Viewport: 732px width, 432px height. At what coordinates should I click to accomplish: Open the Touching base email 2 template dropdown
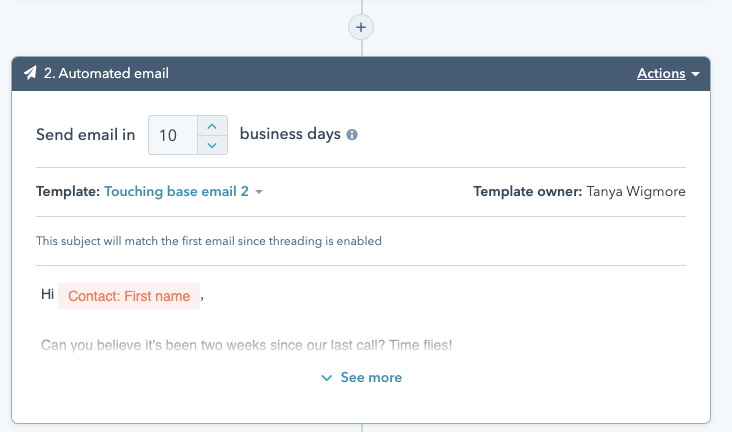click(x=176, y=191)
